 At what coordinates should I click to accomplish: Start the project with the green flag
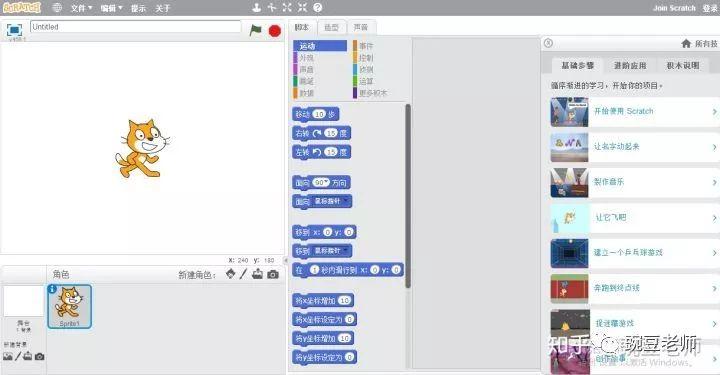(255, 31)
